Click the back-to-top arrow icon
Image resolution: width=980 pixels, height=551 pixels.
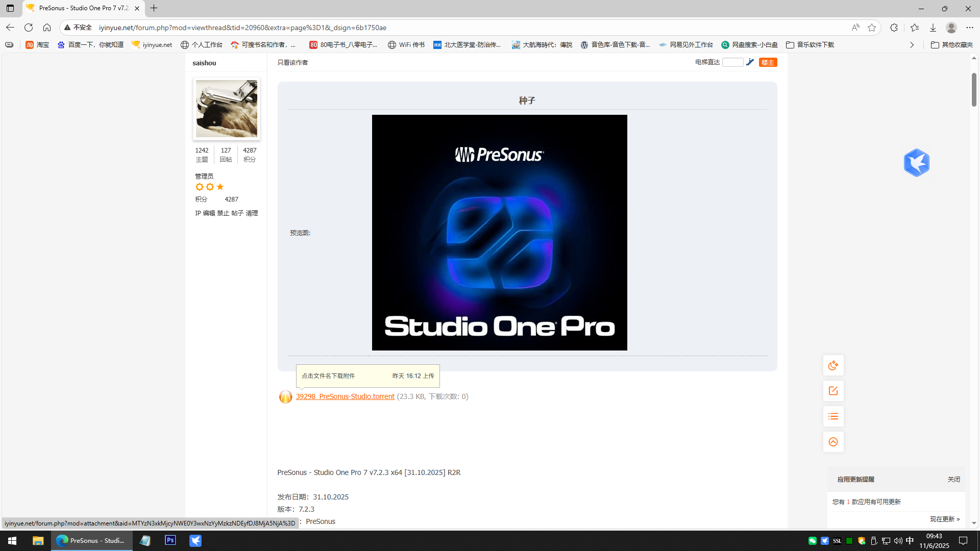pos(833,442)
